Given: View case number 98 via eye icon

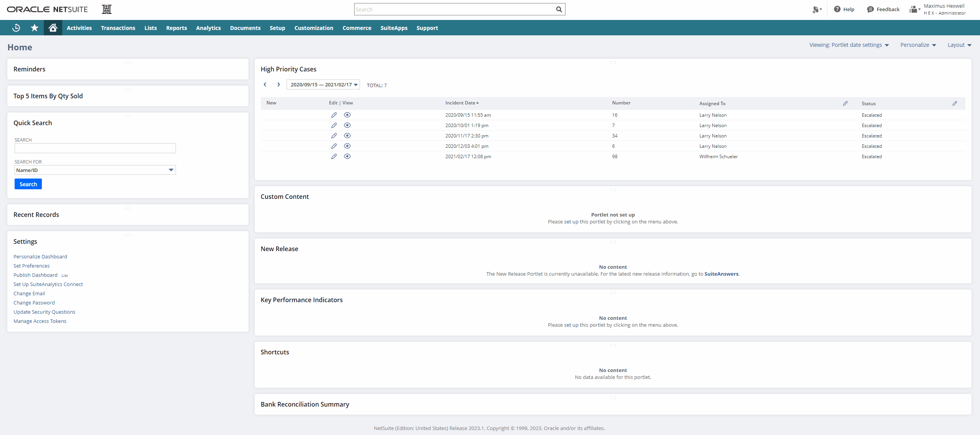Looking at the screenshot, I should (347, 156).
